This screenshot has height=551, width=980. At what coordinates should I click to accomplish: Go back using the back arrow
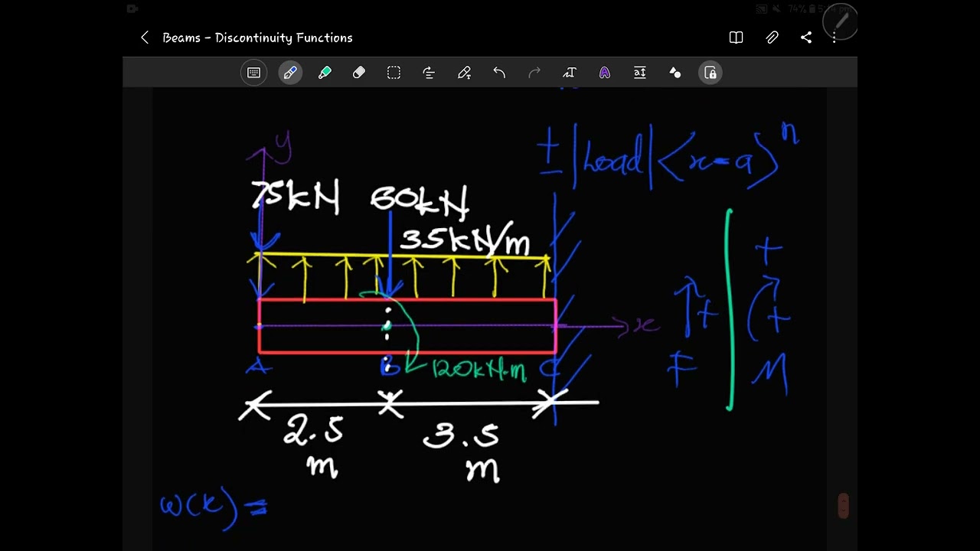coord(145,37)
